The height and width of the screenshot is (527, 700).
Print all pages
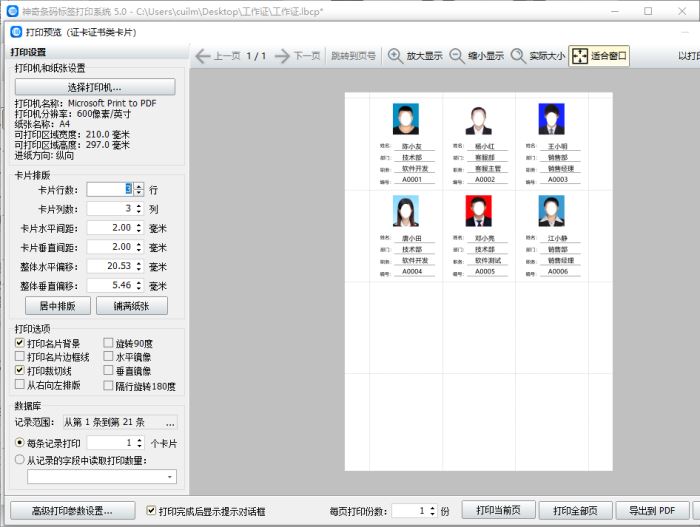coord(575,510)
